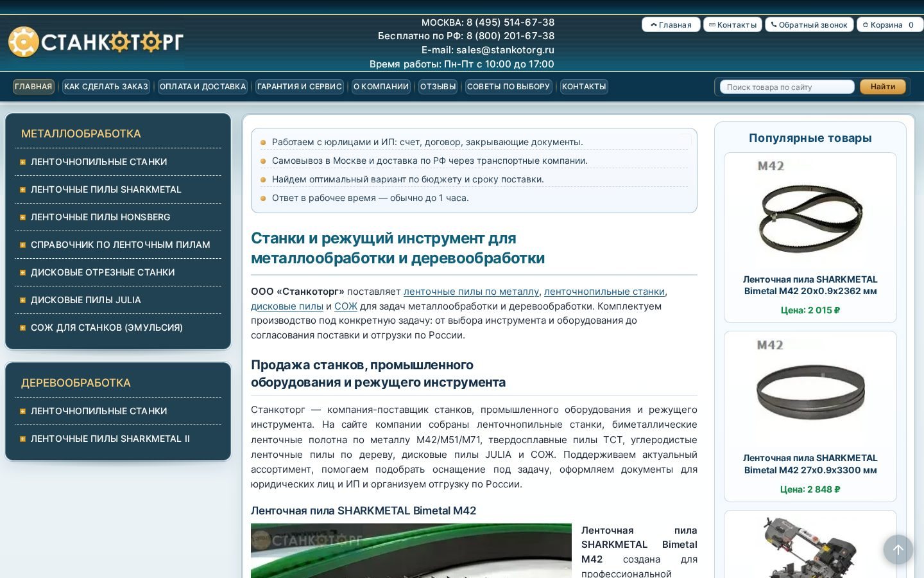Follow the СОЖ text link

[x=346, y=306]
